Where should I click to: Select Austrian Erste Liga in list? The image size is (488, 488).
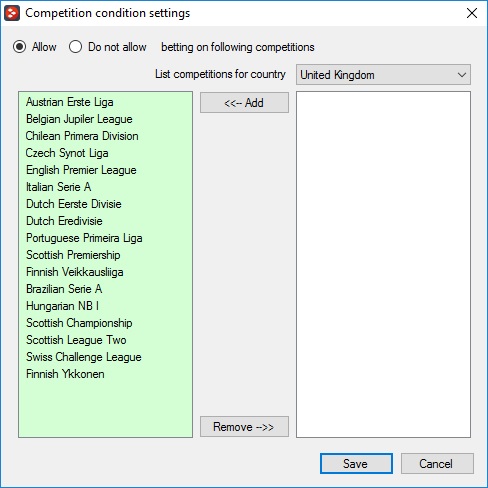pyautogui.click(x=70, y=102)
